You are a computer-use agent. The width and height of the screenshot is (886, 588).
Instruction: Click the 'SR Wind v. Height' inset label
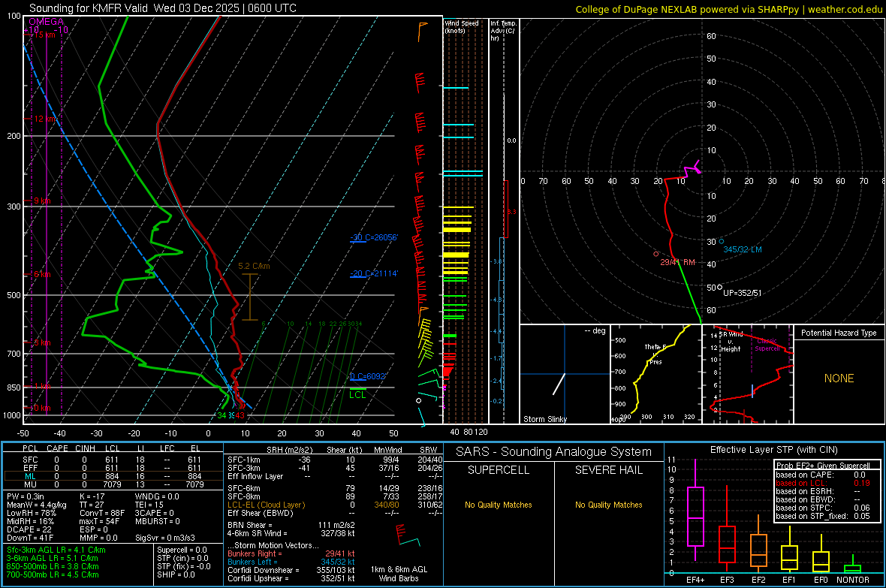tap(731, 342)
